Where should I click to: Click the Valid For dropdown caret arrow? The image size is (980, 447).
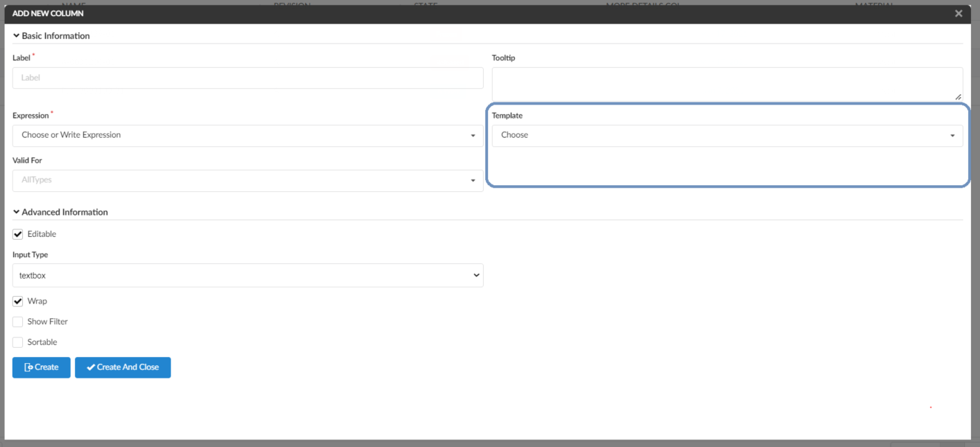click(473, 181)
